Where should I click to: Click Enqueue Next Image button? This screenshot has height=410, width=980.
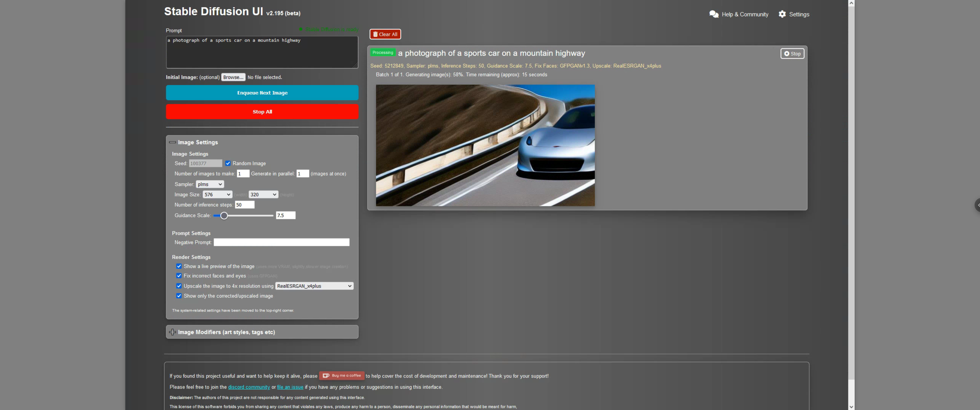(x=262, y=93)
